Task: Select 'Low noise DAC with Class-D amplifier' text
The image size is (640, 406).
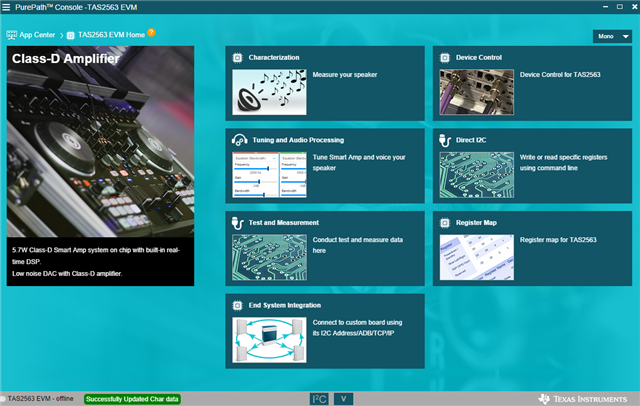Action: 67,273
